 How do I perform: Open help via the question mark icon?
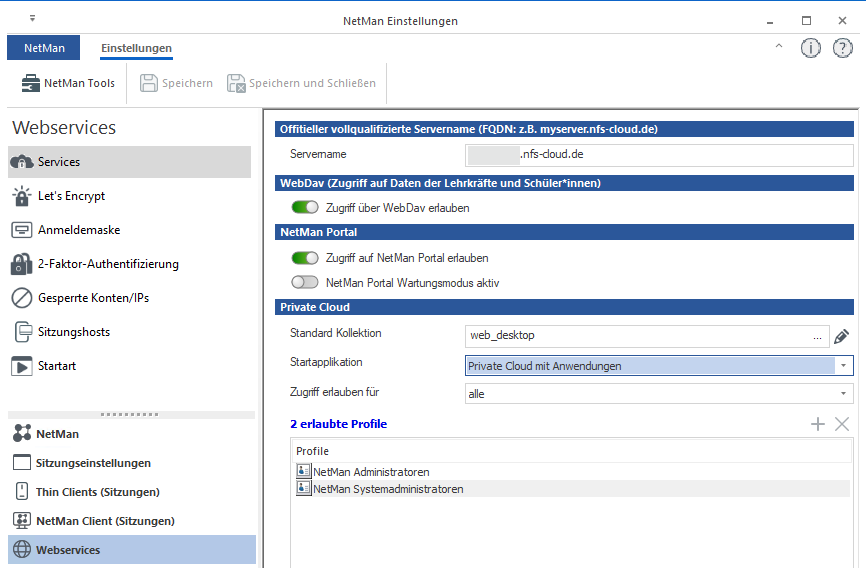842,48
